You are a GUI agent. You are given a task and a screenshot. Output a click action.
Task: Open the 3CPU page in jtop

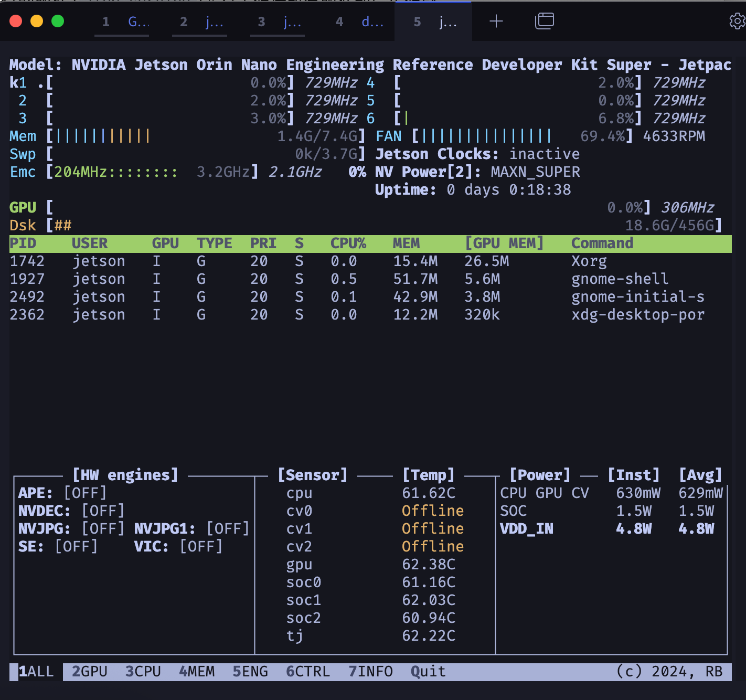click(143, 672)
